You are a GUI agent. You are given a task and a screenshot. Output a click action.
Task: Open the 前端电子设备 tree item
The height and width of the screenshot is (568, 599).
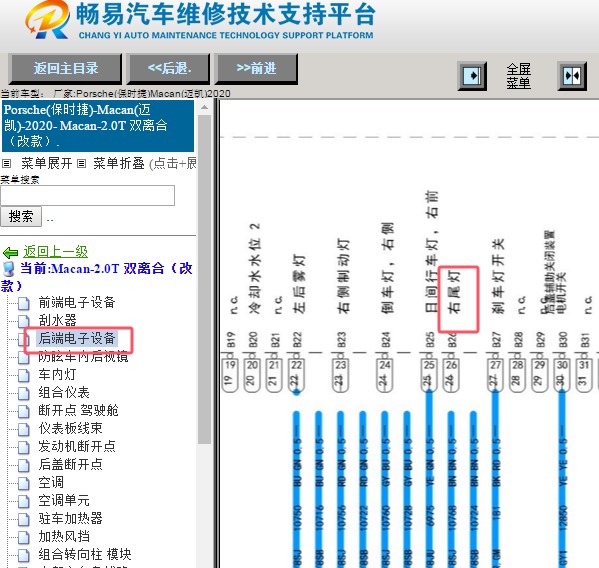77,302
